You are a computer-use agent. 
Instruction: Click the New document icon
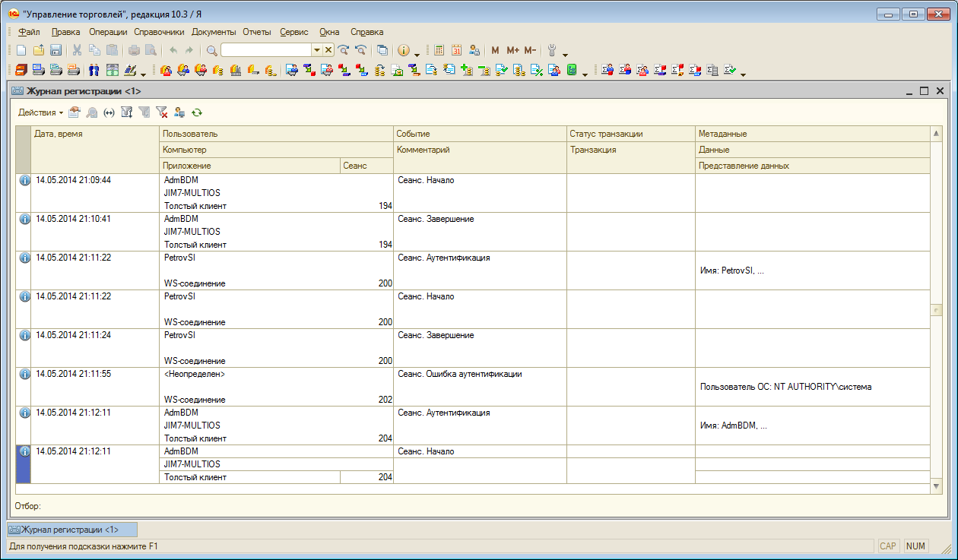click(21, 50)
